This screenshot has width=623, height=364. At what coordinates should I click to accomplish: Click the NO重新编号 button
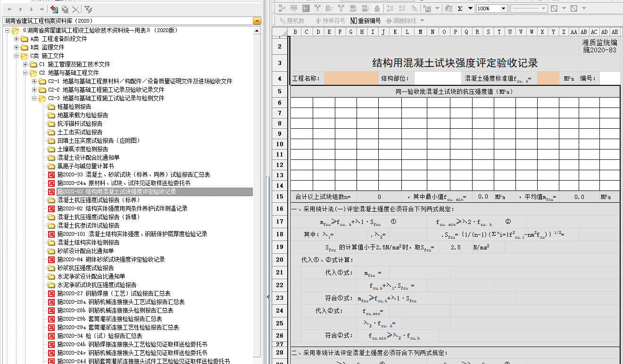(365, 21)
